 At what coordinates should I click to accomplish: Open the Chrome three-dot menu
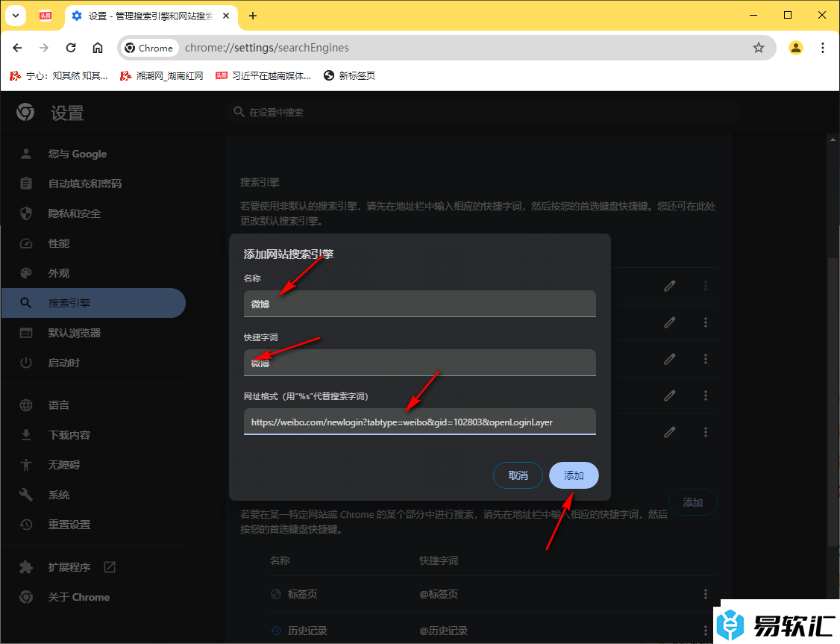(823, 48)
